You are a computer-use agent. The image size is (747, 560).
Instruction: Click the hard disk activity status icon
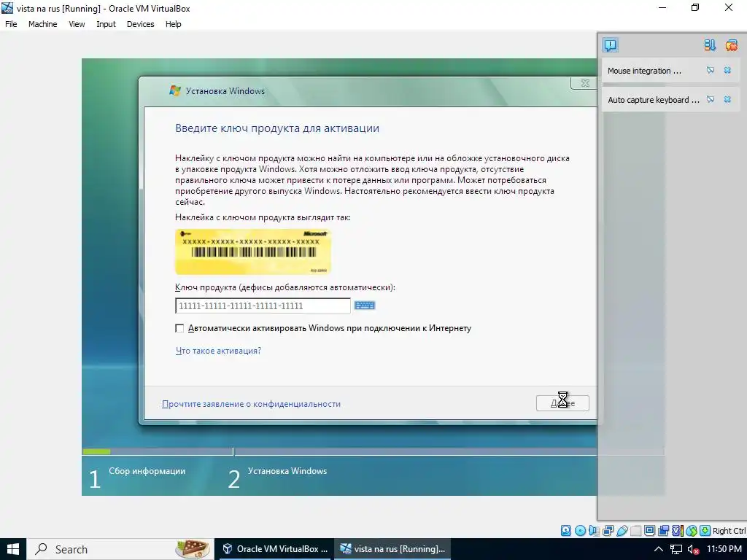tap(565, 531)
